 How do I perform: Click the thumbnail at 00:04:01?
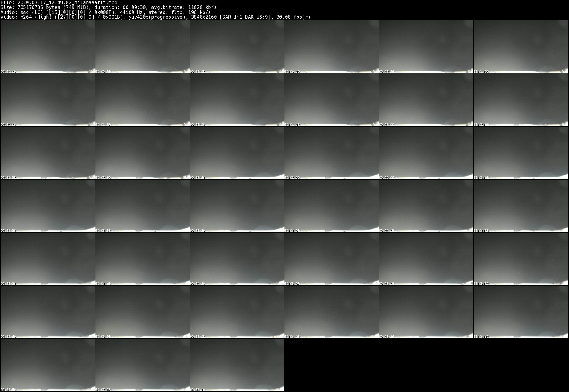point(331,206)
